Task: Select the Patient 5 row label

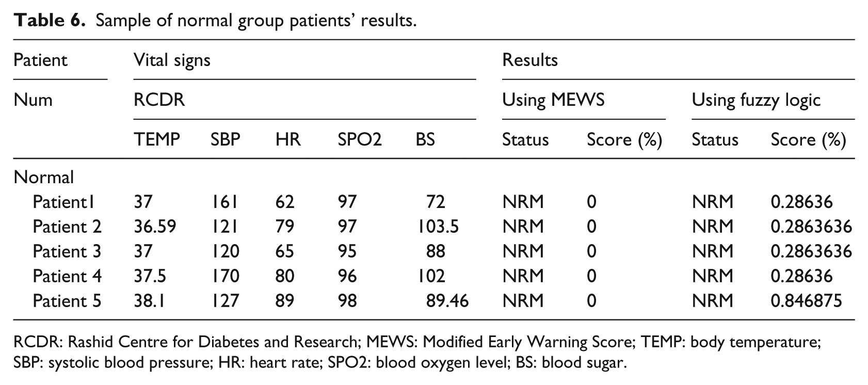Action: [x=67, y=301]
